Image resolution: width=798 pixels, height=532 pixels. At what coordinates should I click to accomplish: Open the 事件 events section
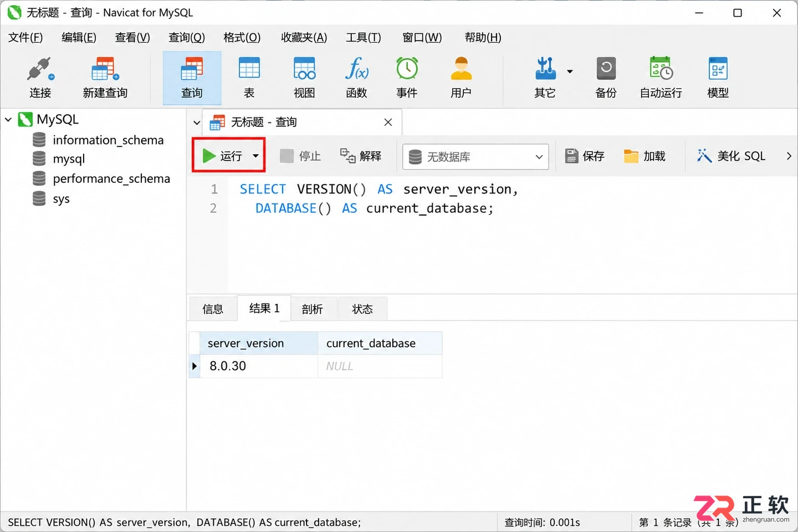click(407, 78)
